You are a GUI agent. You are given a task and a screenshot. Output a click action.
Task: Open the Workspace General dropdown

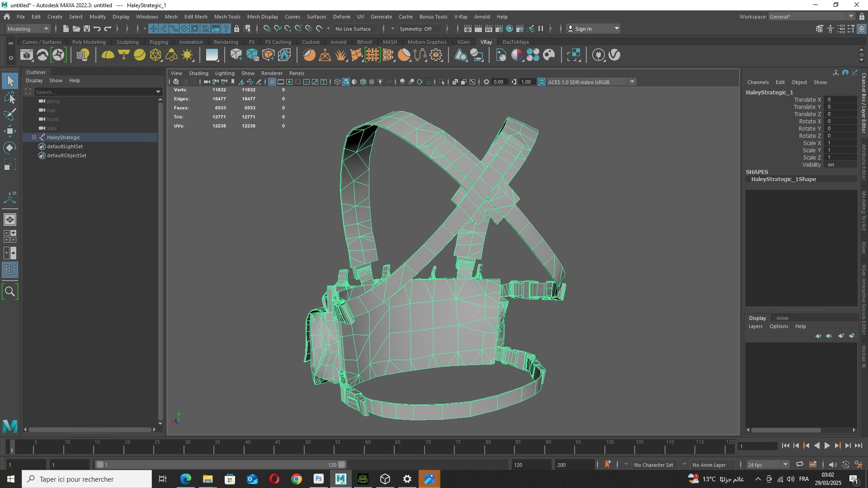pyautogui.click(x=811, y=17)
